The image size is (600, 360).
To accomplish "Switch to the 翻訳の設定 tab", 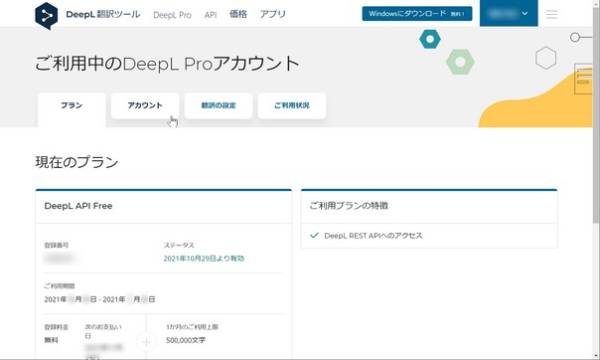I will pos(218,105).
